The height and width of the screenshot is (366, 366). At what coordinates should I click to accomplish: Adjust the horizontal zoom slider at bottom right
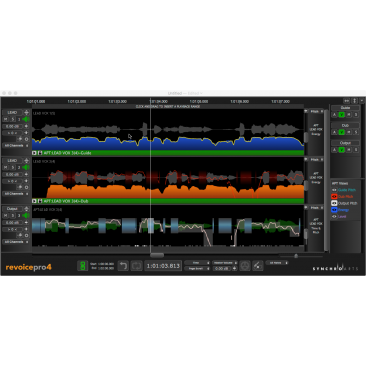tap(296, 256)
